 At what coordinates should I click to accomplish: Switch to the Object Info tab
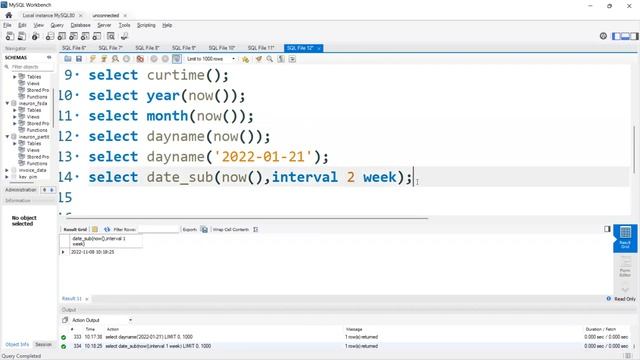pos(17,344)
